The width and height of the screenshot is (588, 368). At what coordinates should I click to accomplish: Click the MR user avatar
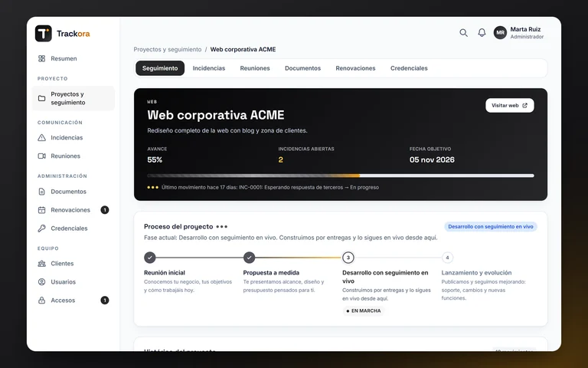500,33
